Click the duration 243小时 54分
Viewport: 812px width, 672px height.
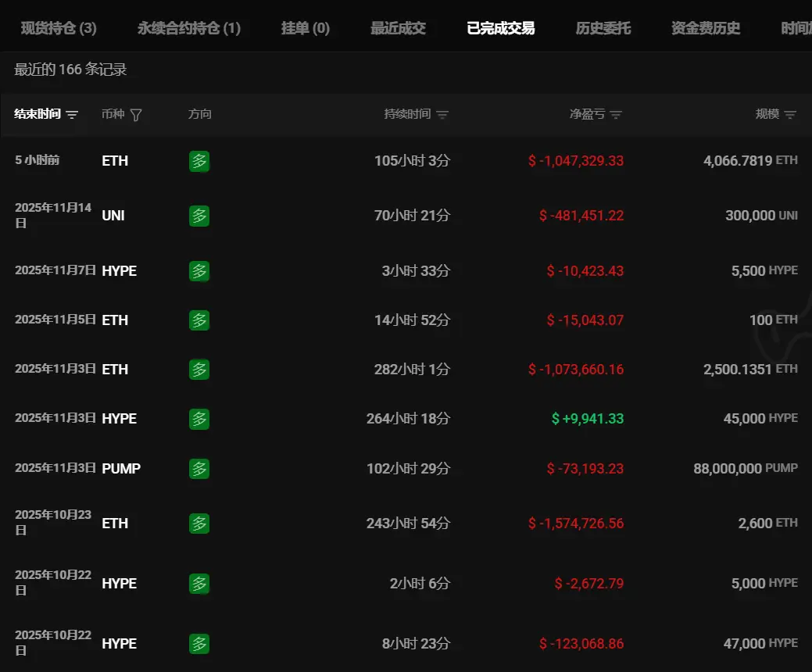408,524
